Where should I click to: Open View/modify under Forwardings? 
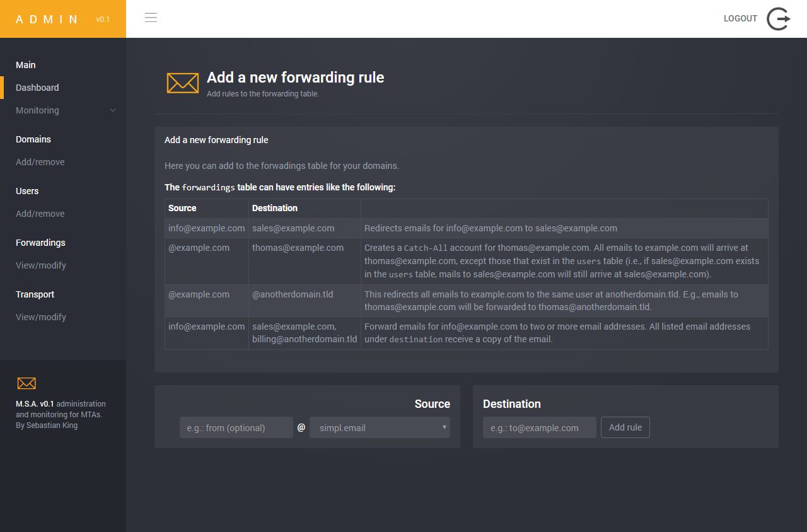41,265
